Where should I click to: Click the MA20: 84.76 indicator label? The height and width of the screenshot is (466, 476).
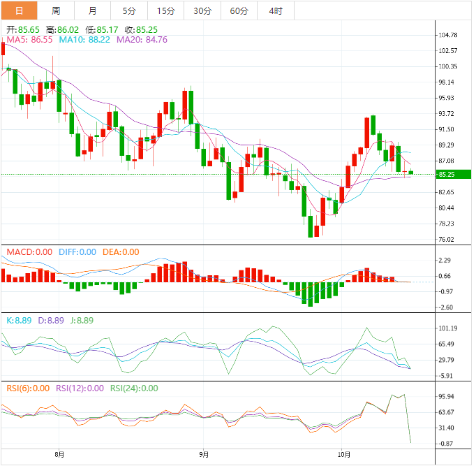[142, 40]
